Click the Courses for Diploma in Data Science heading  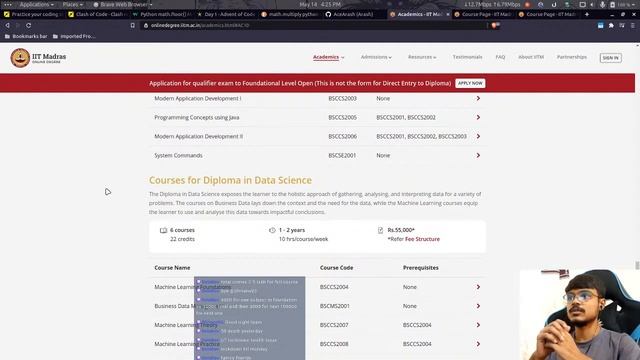point(230,180)
